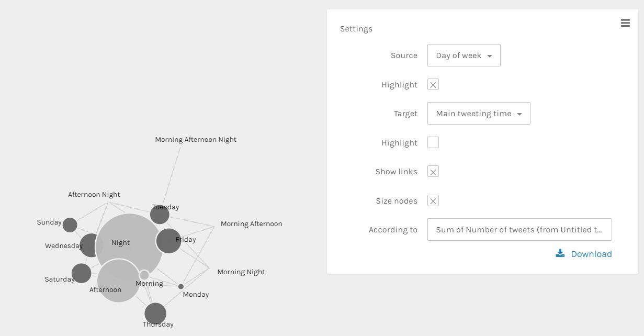Select the large Night node
The width and height of the screenshot is (644, 336).
tap(129, 236)
